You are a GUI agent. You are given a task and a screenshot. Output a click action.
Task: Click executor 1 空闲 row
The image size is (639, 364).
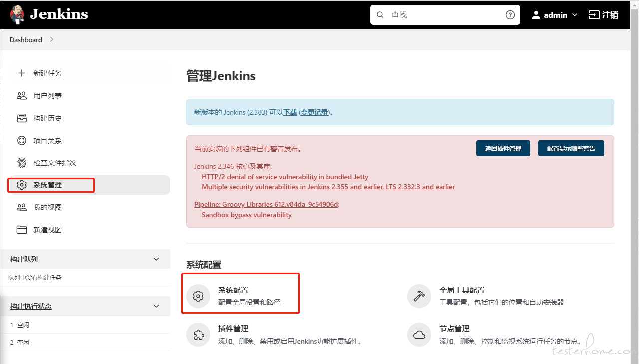click(85, 325)
